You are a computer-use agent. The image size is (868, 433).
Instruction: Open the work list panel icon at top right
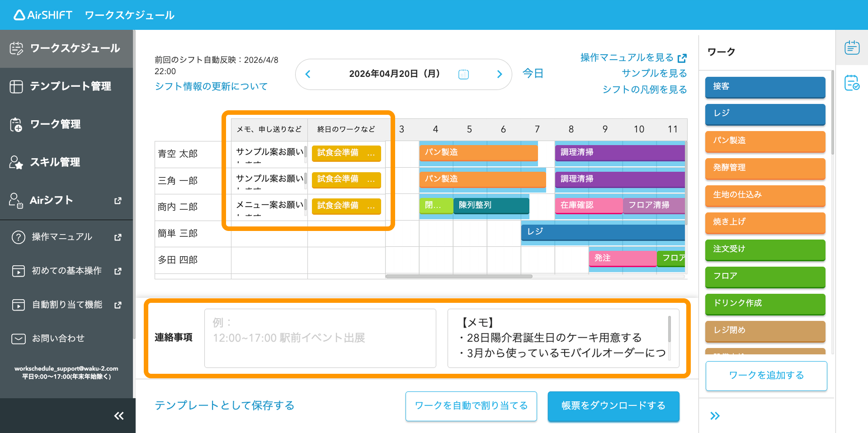pos(852,47)
